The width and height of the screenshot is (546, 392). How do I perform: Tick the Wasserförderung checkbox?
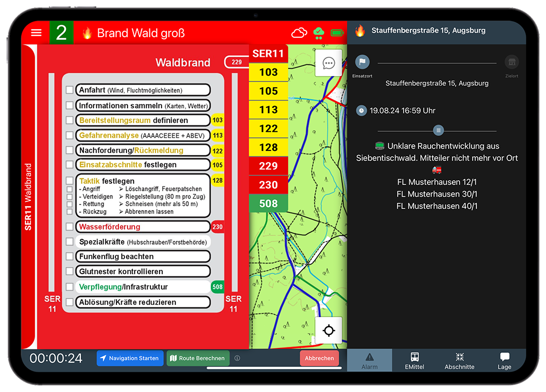pos(70,227)
